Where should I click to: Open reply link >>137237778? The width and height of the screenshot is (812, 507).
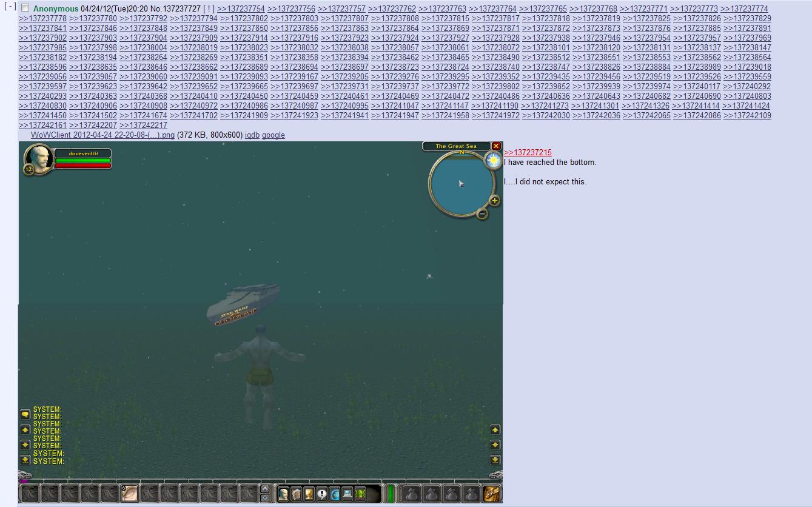coord(42,19)
